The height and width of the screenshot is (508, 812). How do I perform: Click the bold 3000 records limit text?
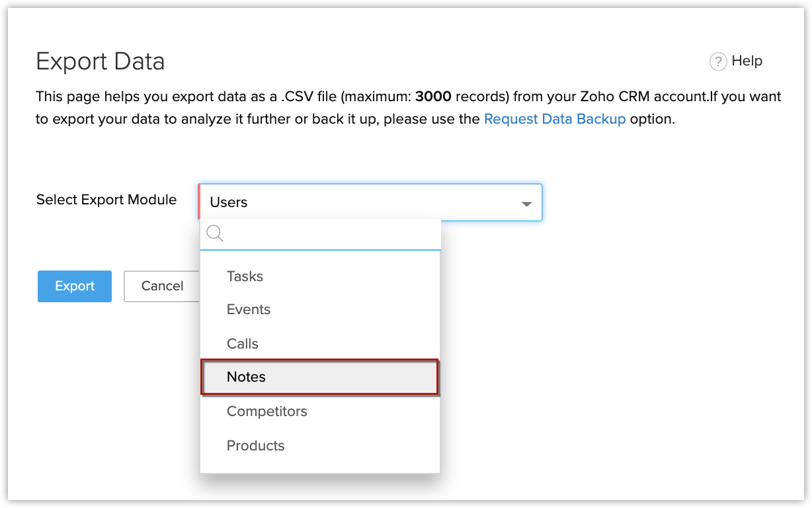tap(433, 97)
